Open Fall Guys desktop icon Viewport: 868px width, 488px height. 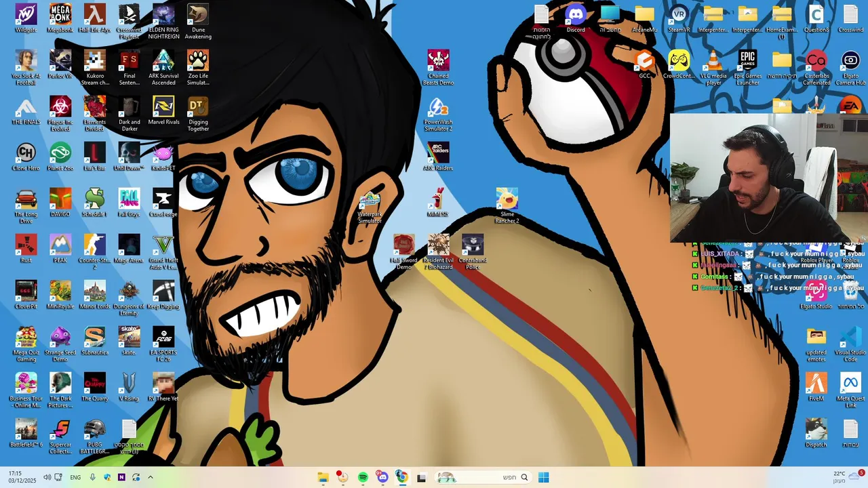click(x=129, y=203)
